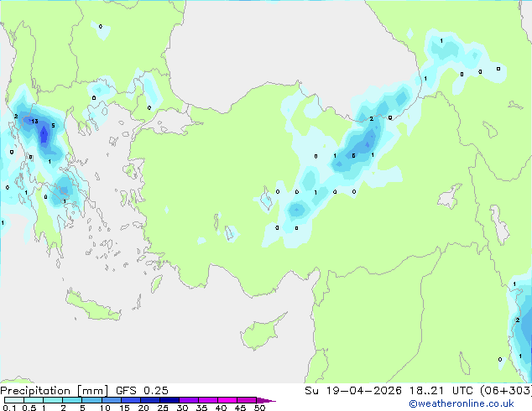This screenshot has height=411, width=532.
Task: Click the 2–5 mm legend color swatch
Action: point(72,400)
